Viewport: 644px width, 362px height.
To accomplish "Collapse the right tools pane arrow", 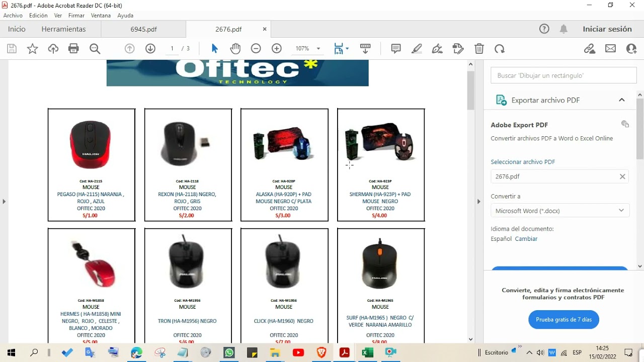I will (479, 202).
